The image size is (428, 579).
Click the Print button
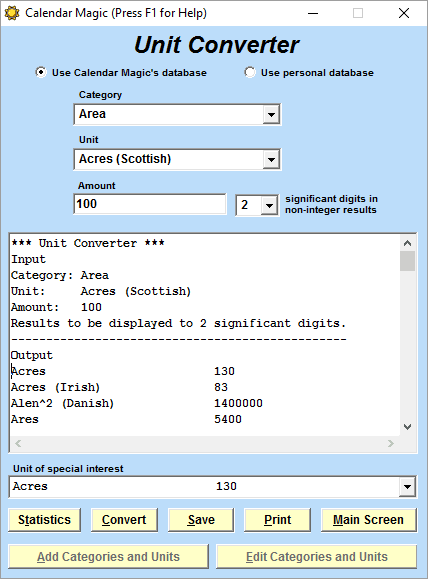(x=277, y=520)
